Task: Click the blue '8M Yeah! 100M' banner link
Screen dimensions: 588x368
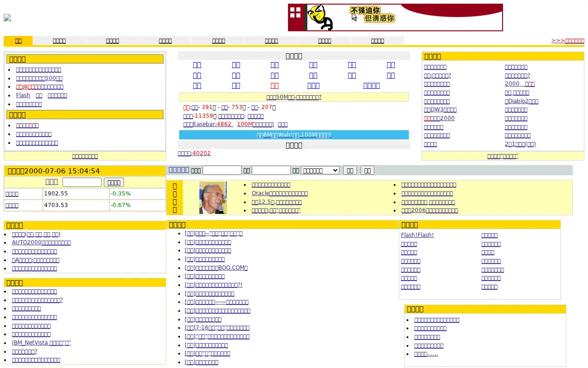Action: (294, 135)
